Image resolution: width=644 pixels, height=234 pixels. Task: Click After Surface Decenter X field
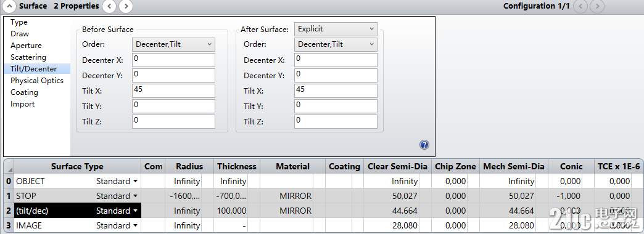click(x=336, y=60)
